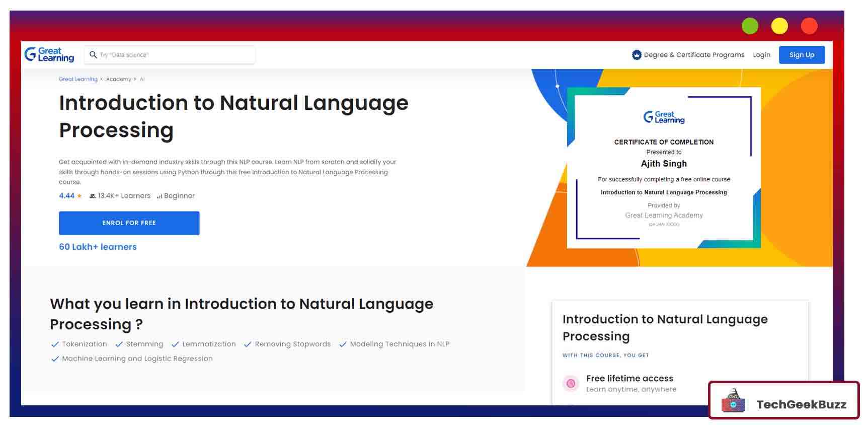Click the Beginner level bars icon
This screenshot has width=868, height=425.
160,196
